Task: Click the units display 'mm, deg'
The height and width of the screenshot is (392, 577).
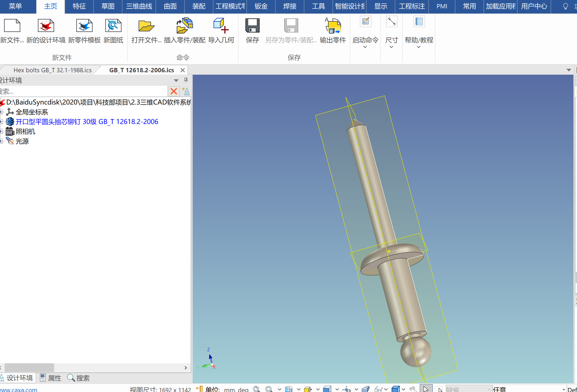Action: [x=236, y=390]
